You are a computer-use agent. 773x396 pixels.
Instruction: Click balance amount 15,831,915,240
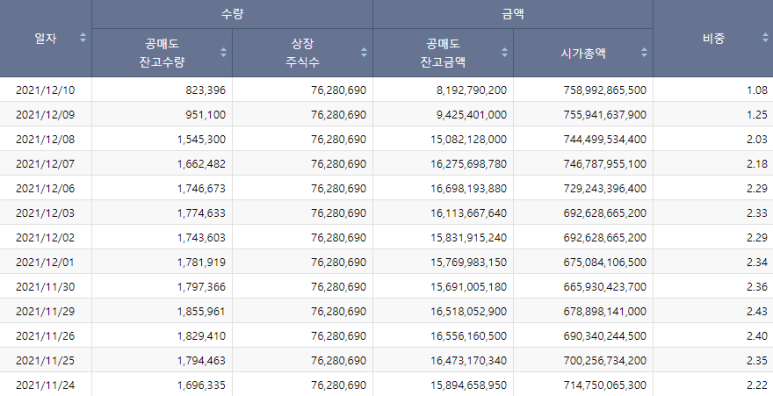tap(468, 238)
